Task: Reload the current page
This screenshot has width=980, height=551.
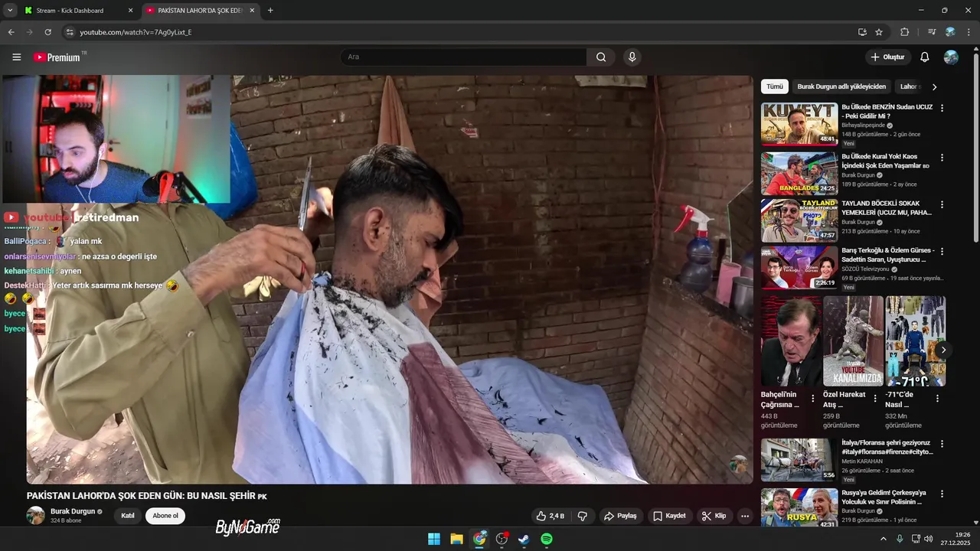Action: click(x=47, y=32)
